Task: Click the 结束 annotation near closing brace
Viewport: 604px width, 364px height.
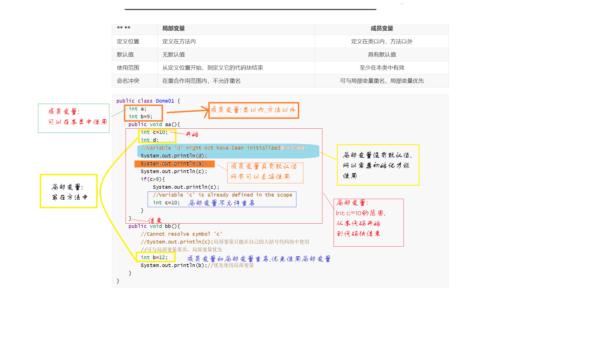Action: (155, 220)
